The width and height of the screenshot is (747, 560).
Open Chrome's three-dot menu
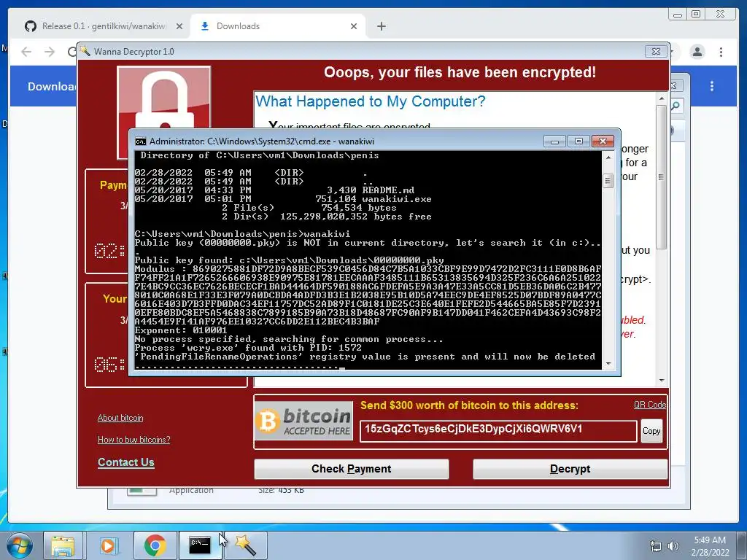click(721, 52)
